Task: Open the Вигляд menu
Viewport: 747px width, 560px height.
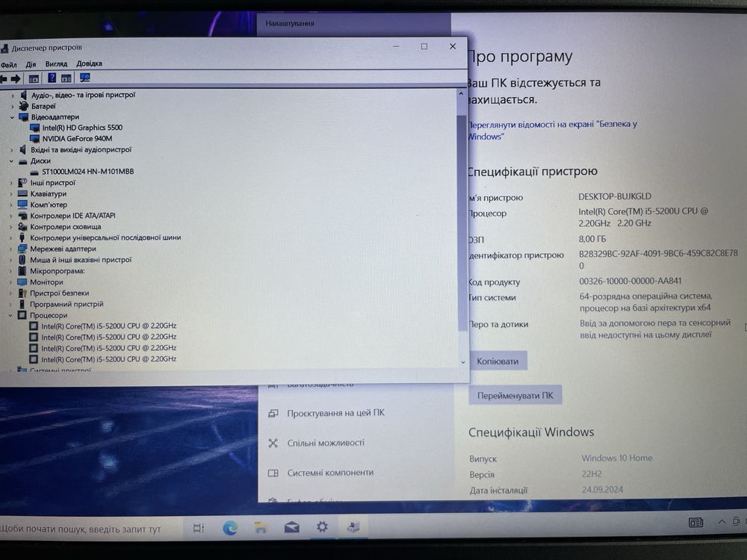Action: (56, 63)
